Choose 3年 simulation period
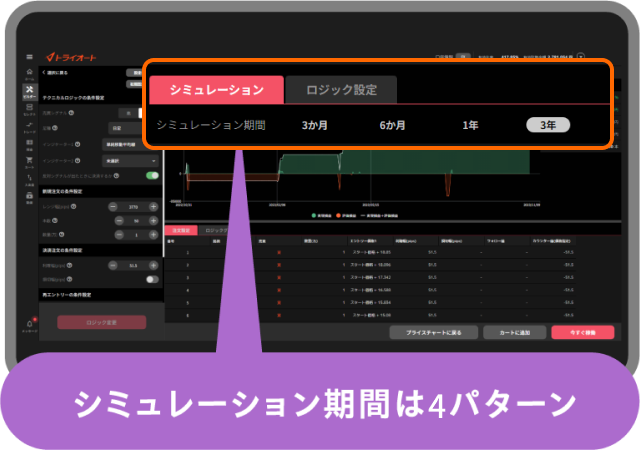The width and height of the screenshot is (640, 450). coord(548,125)
